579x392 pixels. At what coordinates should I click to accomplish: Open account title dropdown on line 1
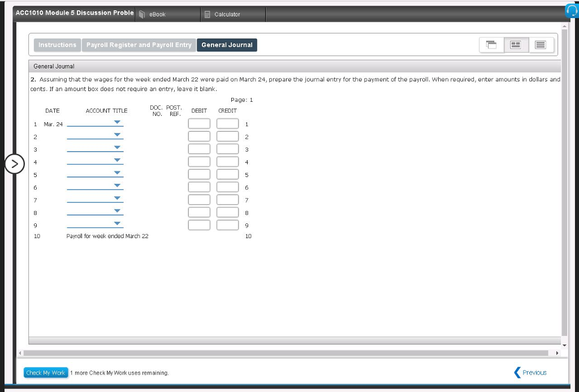pos(95,123)
